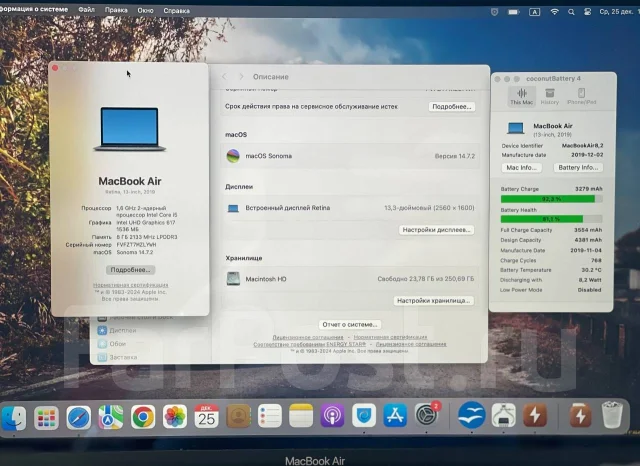Click Встроенный дисплей Retina row
Viewport: 640px width, 466px height.
(350, 208)
